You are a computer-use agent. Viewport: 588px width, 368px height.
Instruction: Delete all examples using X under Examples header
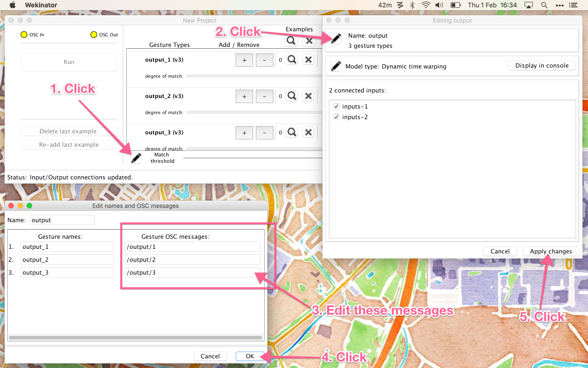(x=309, y=40)
